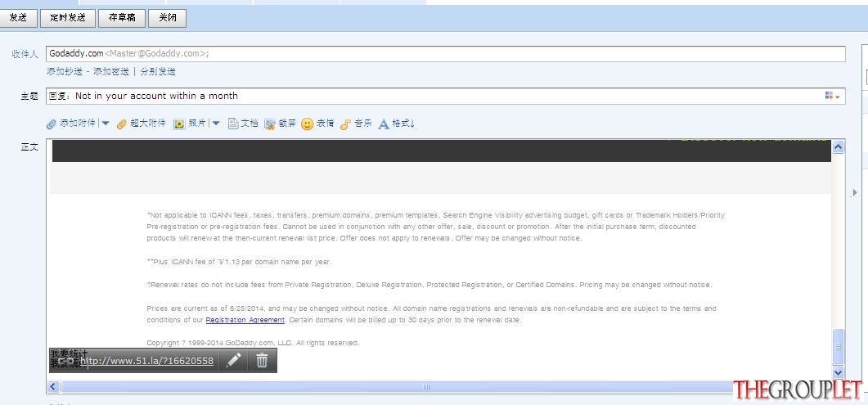868x405 pixels.
Task: Click the 添加抄送 add CC link
Action: coord(64,71)
